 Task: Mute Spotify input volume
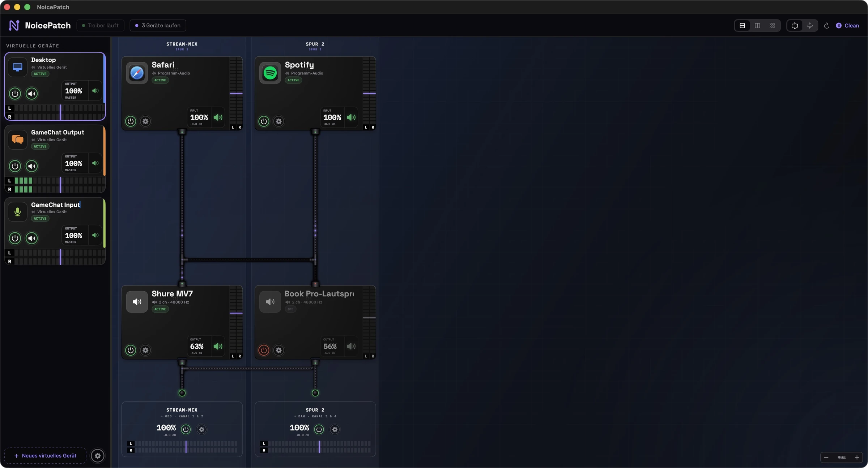point(351,117)
